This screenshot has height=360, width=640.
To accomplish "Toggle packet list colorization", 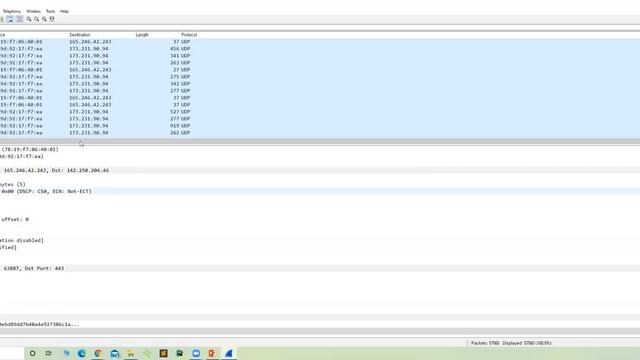I will click(19, 19).
